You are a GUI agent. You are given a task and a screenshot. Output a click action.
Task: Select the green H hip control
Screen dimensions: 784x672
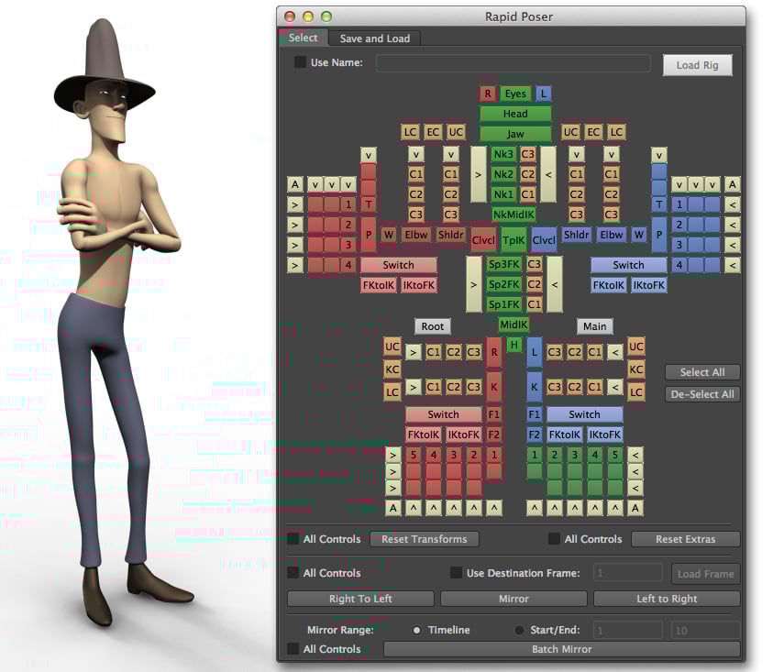click(x=514, y=345)
